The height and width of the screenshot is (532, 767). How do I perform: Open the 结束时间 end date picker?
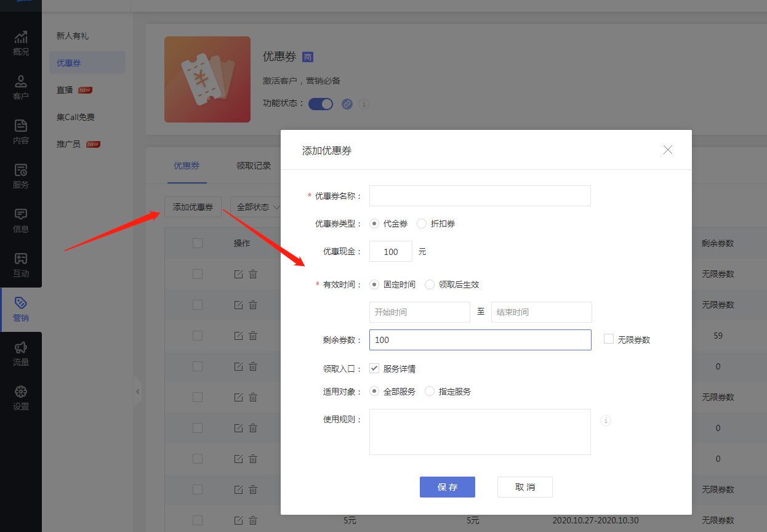click(542, 312)
